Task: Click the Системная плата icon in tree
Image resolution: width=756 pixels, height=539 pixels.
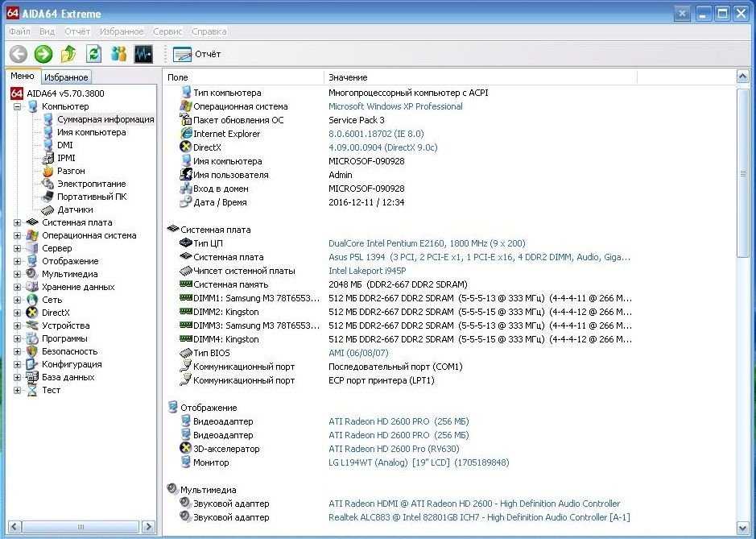Action: pyautogui.click(x=32, y=222)
